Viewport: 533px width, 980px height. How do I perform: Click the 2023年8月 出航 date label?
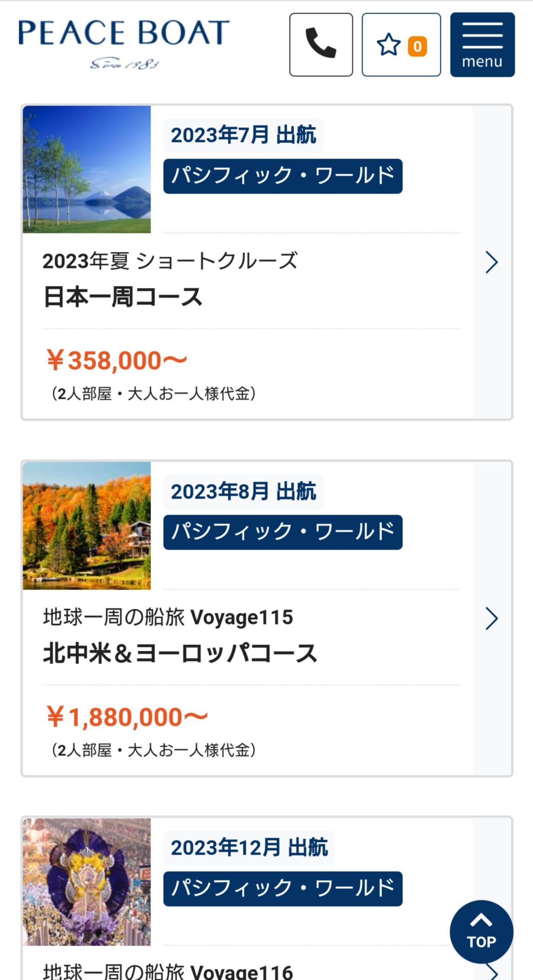(x=243, y=492)
